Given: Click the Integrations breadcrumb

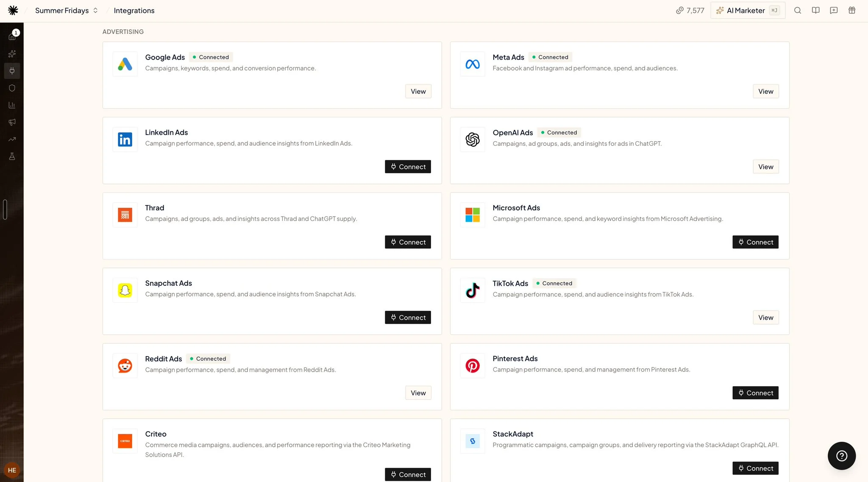Looking at the screenshot, I should 134,11.
